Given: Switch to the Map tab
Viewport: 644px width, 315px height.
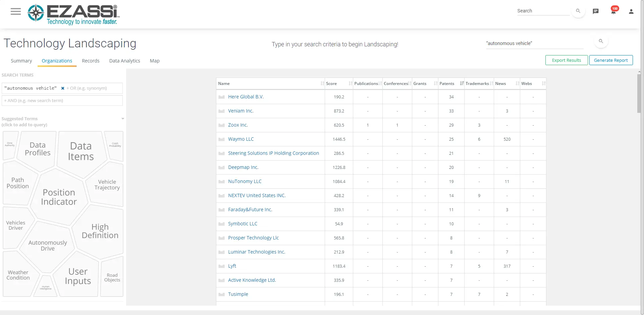Looking at the screenshot, I should pyautogui.click(x=155, y=61).
